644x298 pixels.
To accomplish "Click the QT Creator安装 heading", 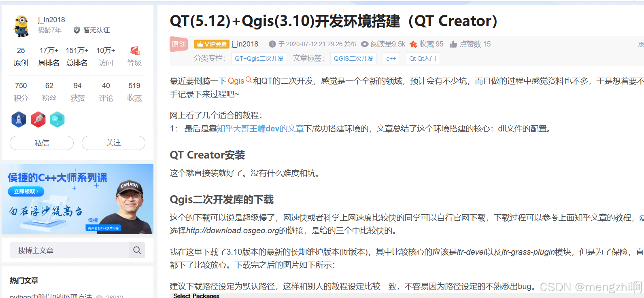I will pos(207,155).
